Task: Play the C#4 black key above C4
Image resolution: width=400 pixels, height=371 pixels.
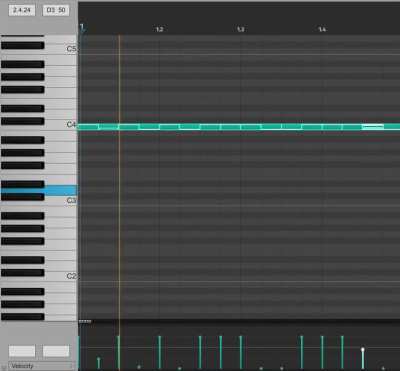Action: tap(22, 121)
